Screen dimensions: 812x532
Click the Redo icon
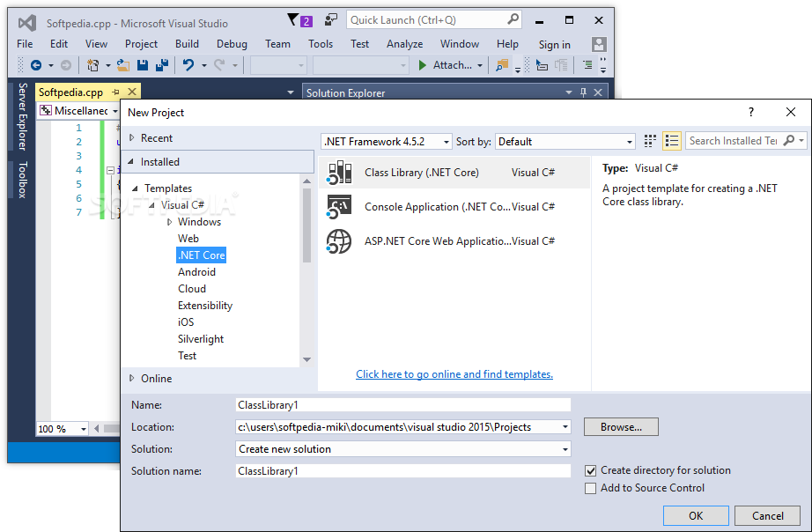click(x=219, y=65)
